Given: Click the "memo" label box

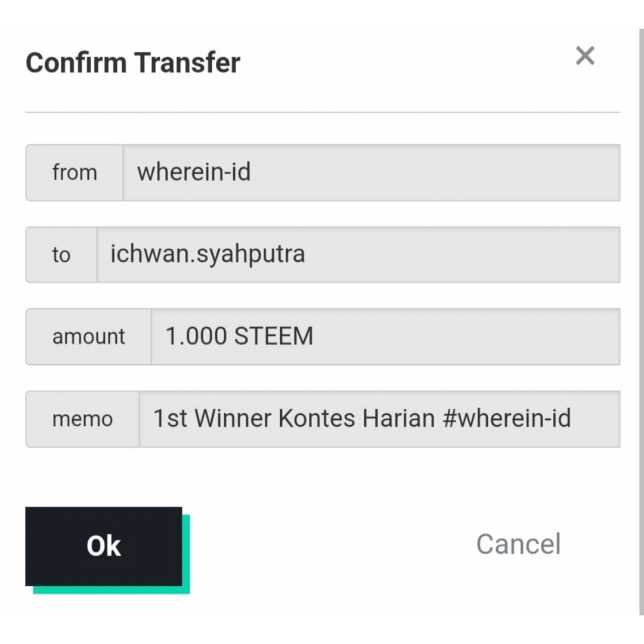Looking at the screenshot, I should [x=82, y=419].
